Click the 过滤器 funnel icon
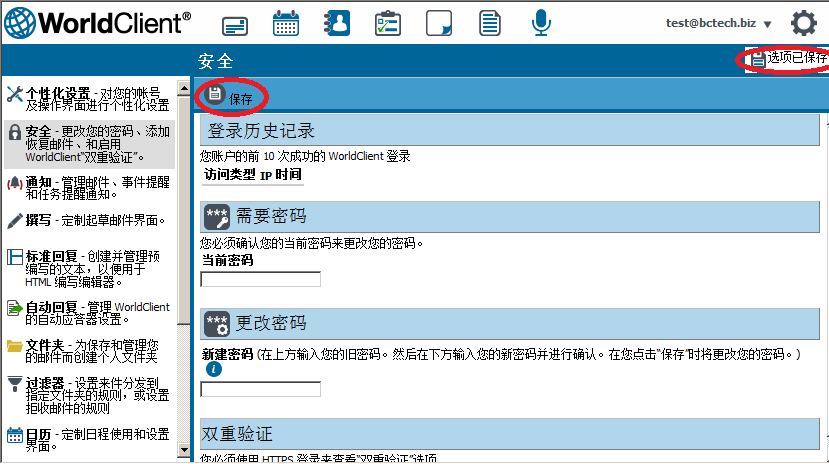The image size is (829, 464). 15,384
